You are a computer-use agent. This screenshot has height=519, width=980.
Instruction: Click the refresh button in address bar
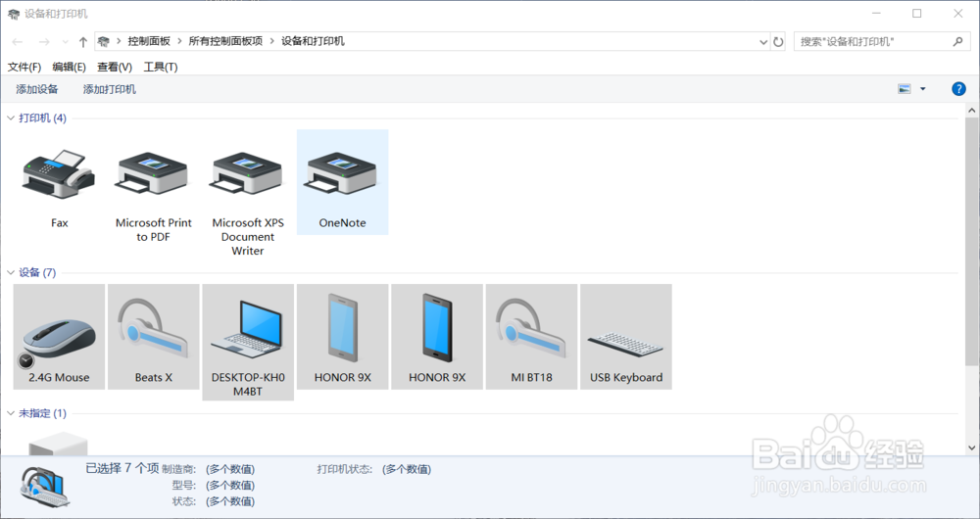tap(778, 42)
